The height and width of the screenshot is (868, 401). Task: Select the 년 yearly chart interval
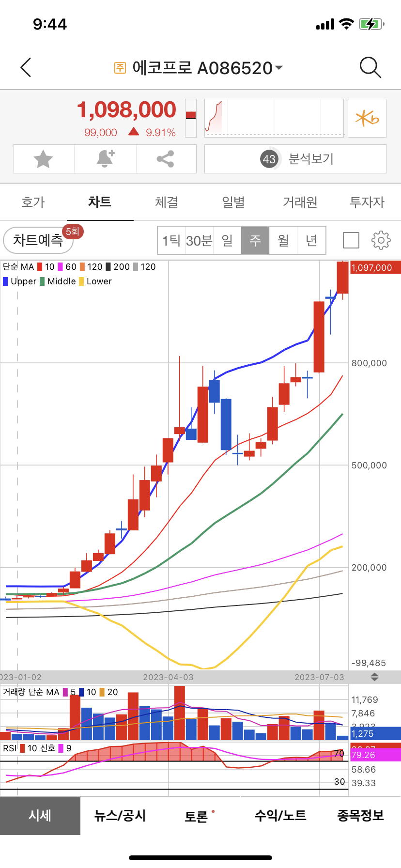(311, 240)
